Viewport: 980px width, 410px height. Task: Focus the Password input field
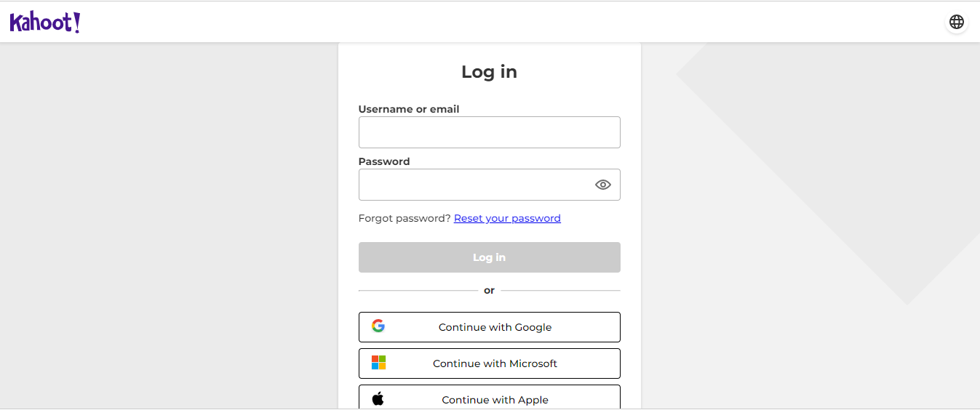[474, 185]
